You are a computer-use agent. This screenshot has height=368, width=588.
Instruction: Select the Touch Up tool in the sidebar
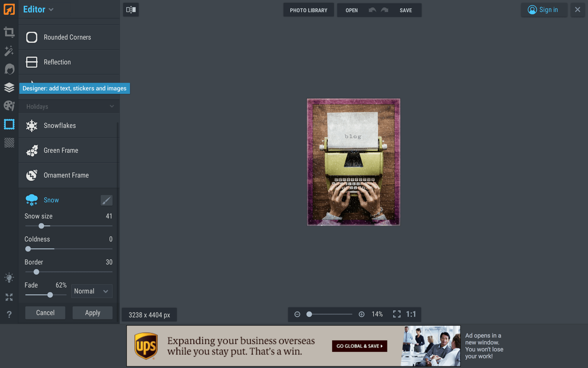9,69
